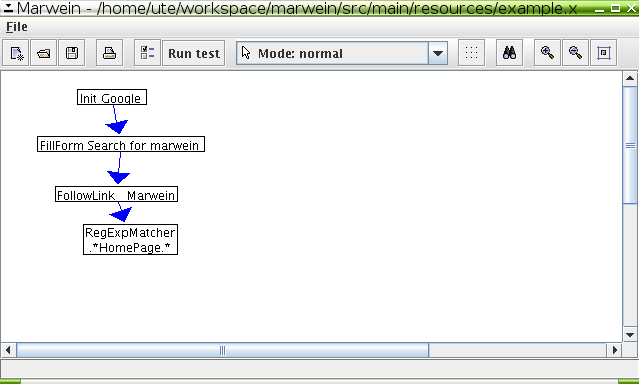Screen dimensions: 639x384
Task: Select the Init Google node
Action: point(112,97)
